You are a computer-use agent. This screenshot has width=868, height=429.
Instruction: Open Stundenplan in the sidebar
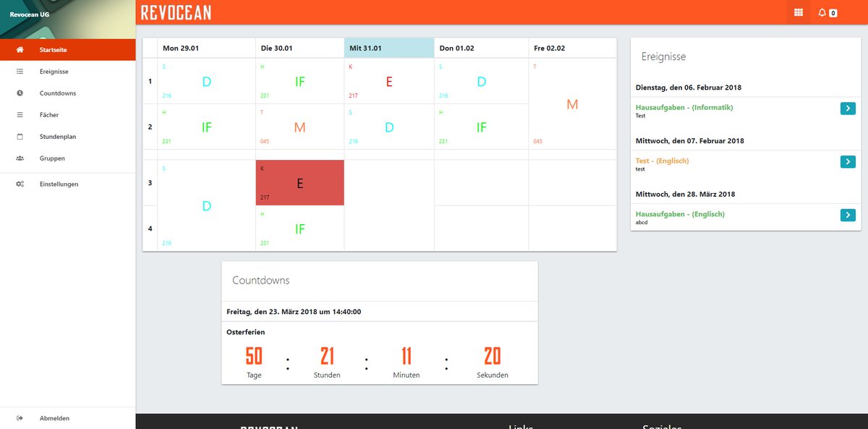(67, 137)
